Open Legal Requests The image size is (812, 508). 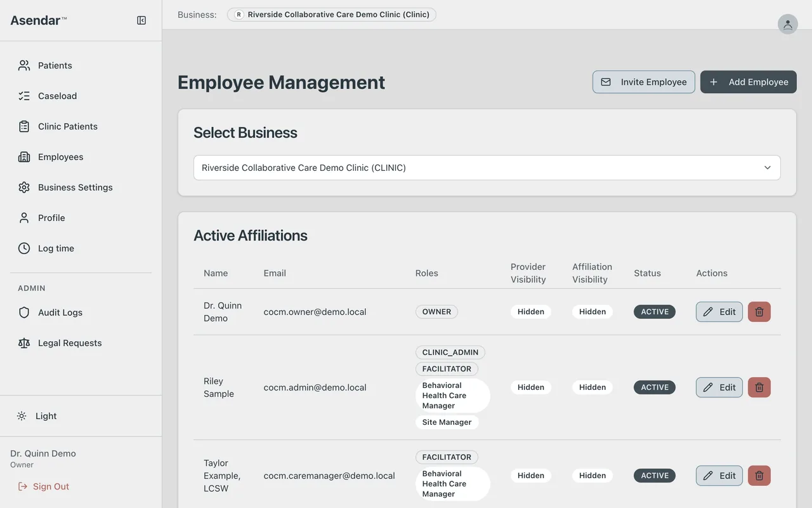pos(81,343)
